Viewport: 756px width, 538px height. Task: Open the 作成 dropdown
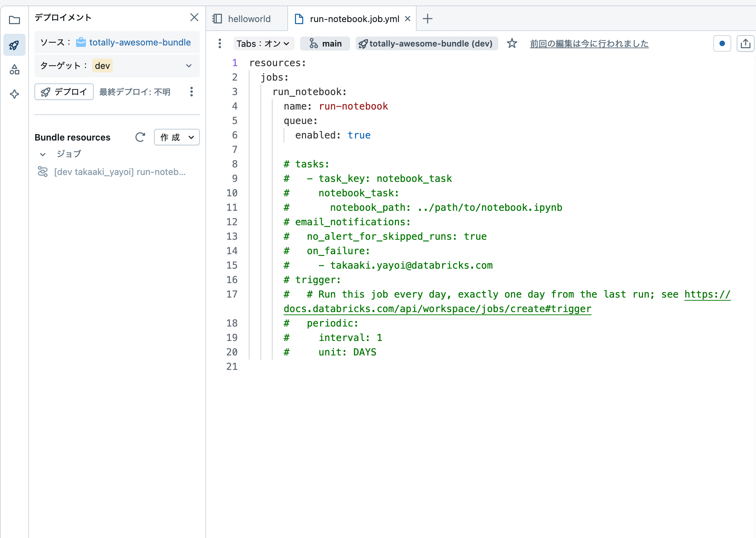[x=177, y=137]
